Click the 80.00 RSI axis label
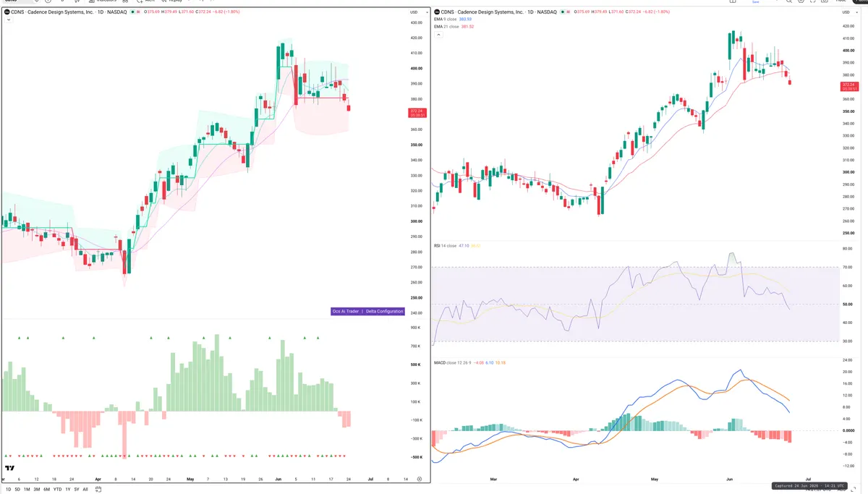Screen dimensions: 868x494 click(x=846, y=248)
